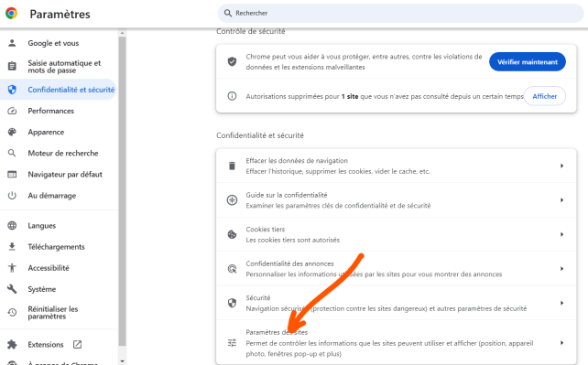This screenshot has width=588, height=365.
Task: Open Langues settings
Action: (41, 226)
